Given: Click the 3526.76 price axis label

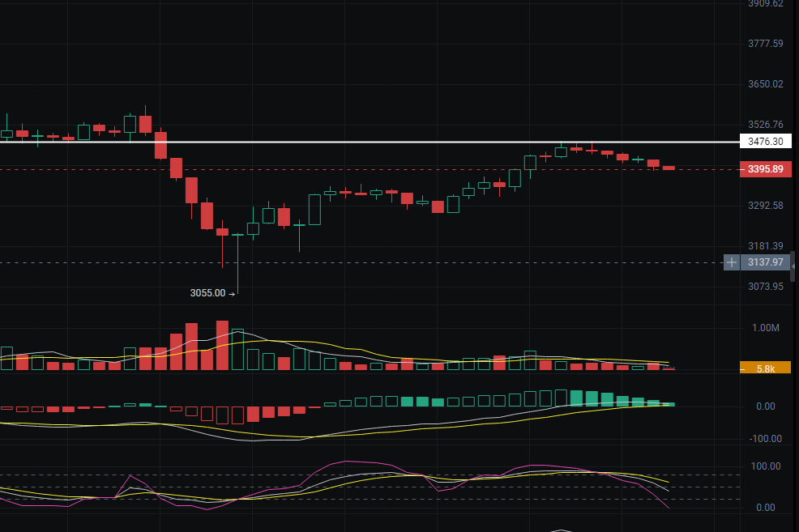Looking at the screenshot, I should pos(765,125).
